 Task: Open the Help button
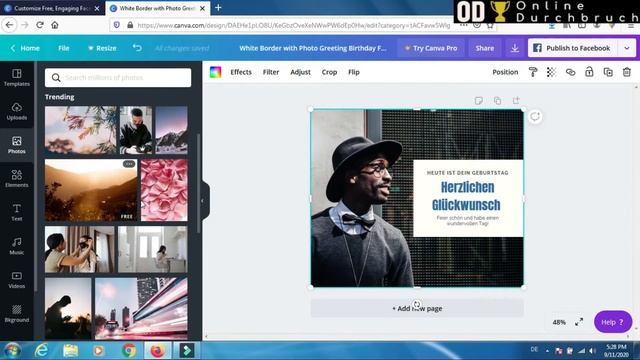pyautogui.click(x=613, y=322)
